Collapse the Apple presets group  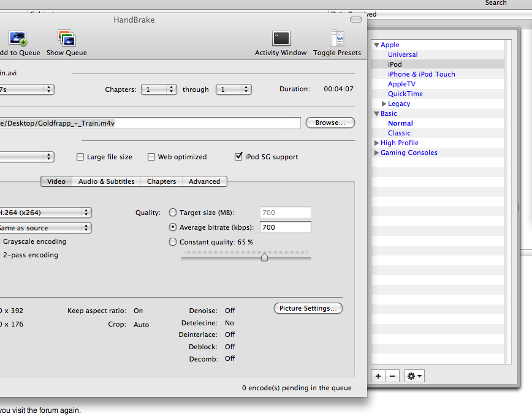point(376,45)
